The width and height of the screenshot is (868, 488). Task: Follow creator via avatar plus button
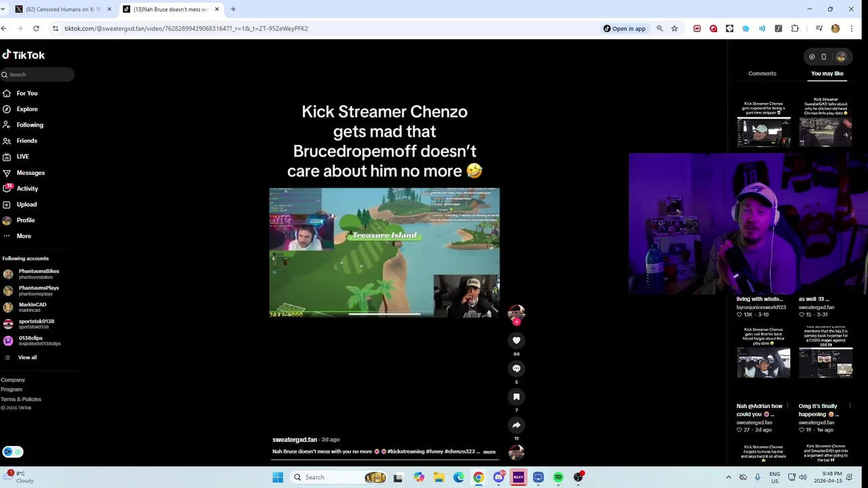coord(516,321)
